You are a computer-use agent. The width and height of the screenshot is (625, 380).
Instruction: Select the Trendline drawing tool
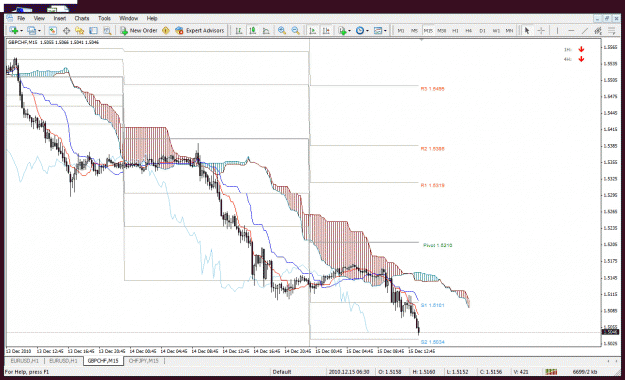pyautogui.click(x=584, y=31)
